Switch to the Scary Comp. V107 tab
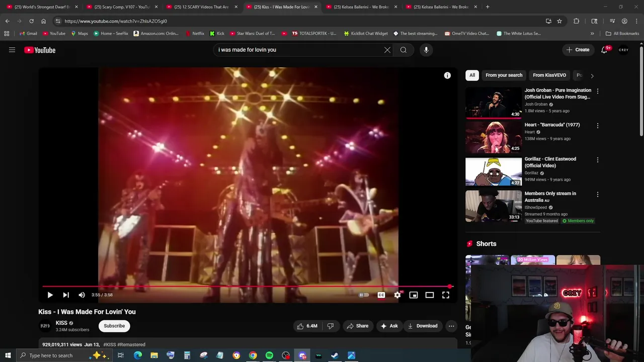The image size is (644, 362). (122, 7)
